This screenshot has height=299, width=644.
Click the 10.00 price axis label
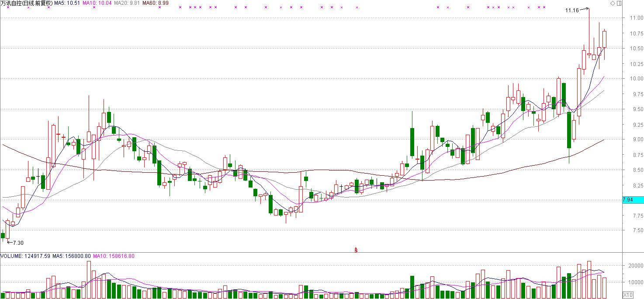(636, 79)
